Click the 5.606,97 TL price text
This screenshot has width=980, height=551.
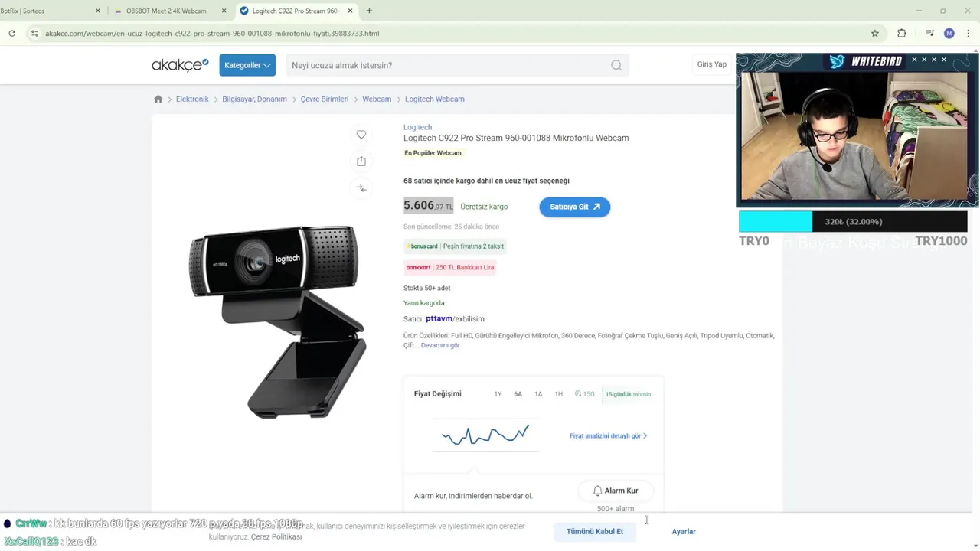[x=429, y=206]
